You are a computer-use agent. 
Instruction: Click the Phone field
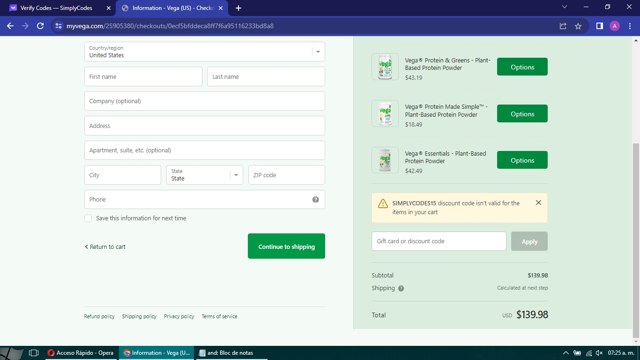pos(204,200)
